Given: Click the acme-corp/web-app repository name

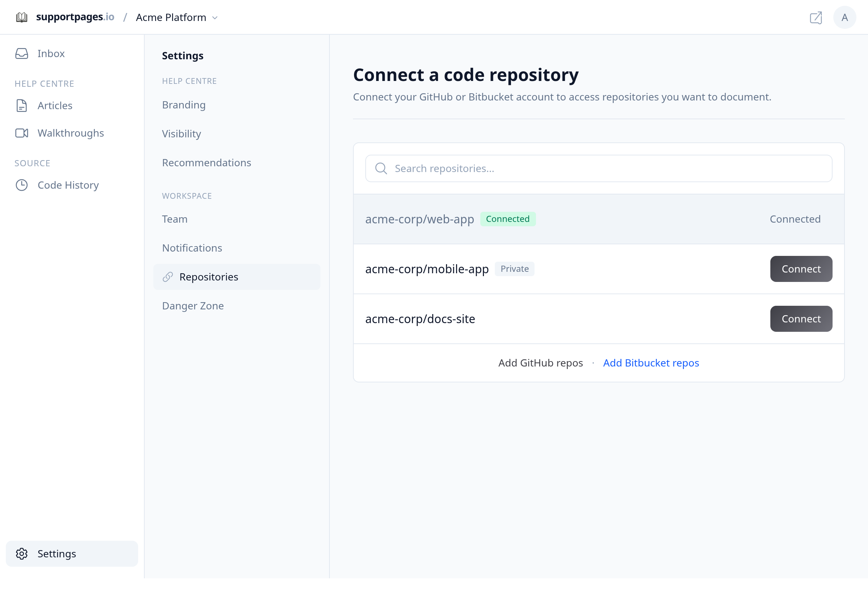Looking at the screenshot, I should pos(420,219).
